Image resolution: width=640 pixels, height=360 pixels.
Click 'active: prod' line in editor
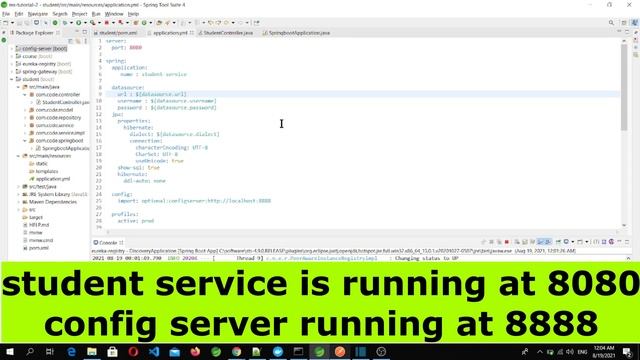pyautogui.click(x=136, y=221)
